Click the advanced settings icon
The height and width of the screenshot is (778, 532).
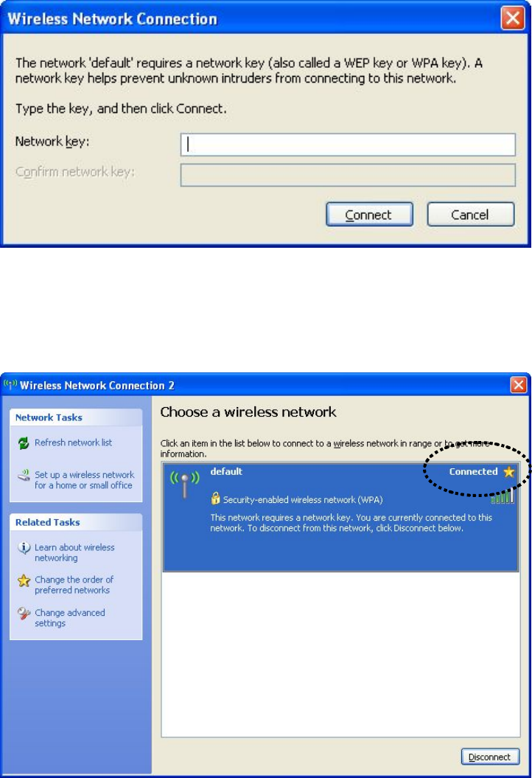pos(24,614)
